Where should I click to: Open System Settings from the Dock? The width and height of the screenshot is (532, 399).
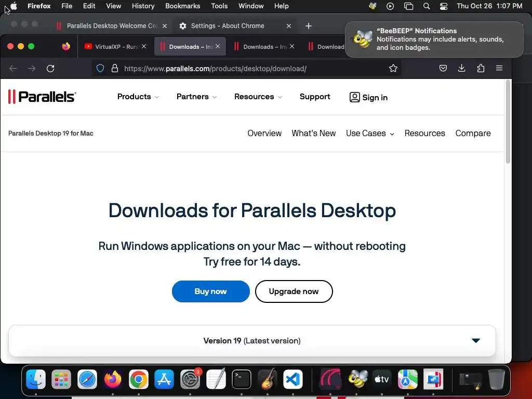pyautogui.click(x=190, y=379)
